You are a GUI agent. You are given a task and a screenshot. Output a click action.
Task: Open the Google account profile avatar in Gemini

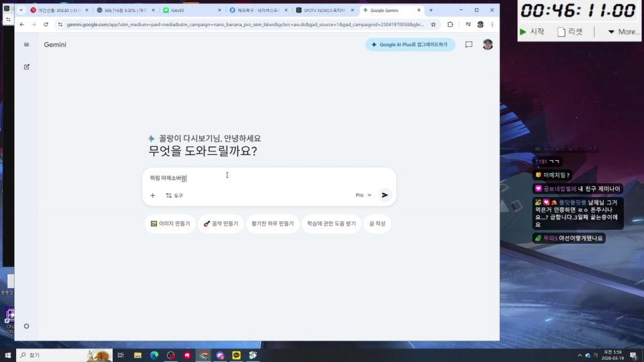(x=488, y=44)
